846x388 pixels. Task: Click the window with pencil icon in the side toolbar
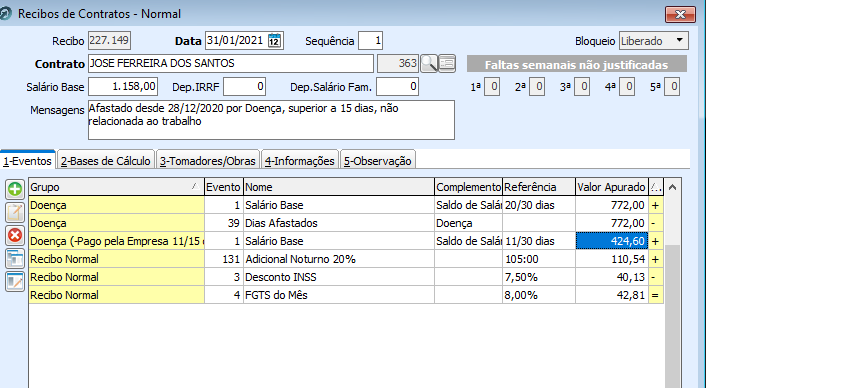click(15, 281)
